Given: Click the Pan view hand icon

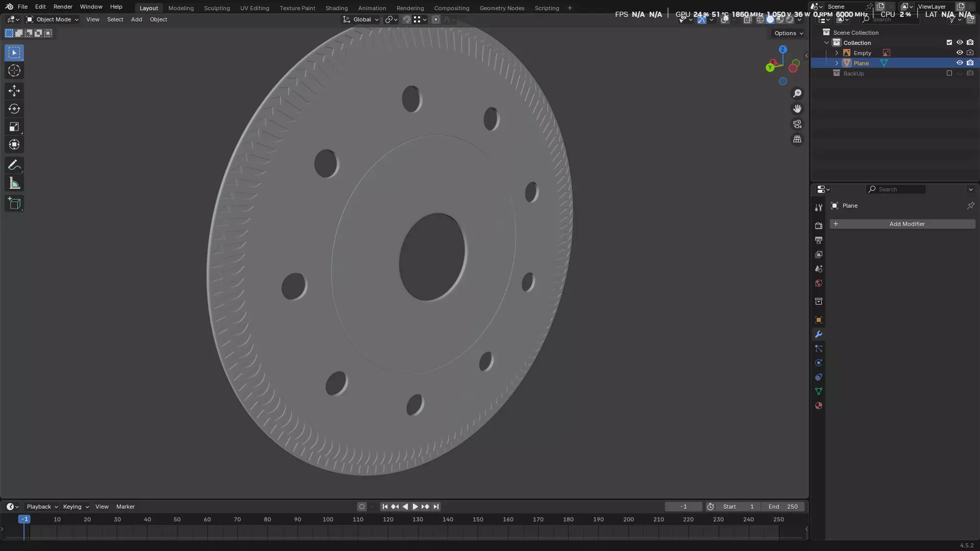Looking at the screenshot, I should 797,109.
